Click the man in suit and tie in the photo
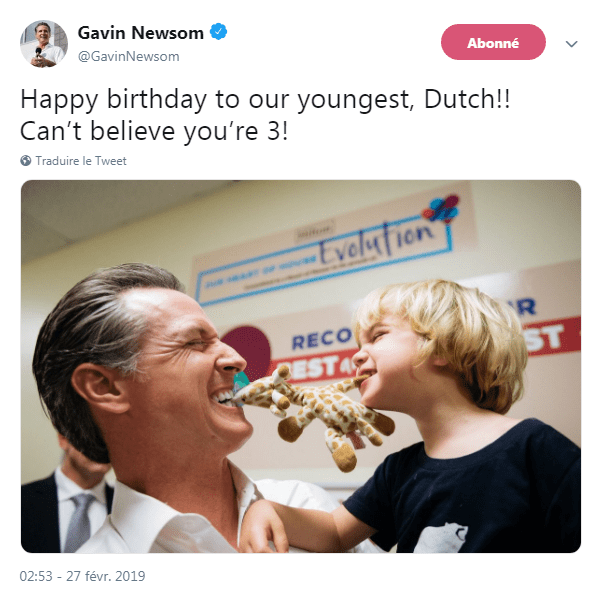This screenshot has height=594, width=607. point(66,508)
